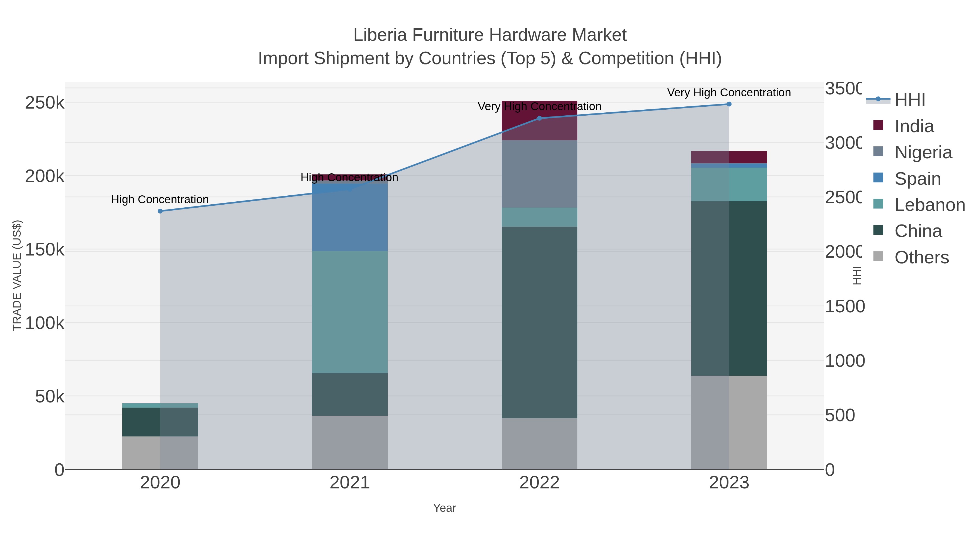The width and height of the screenshot is (980, 551).
Task: Select the 2022 China bar segment
Action: [540, 322]
